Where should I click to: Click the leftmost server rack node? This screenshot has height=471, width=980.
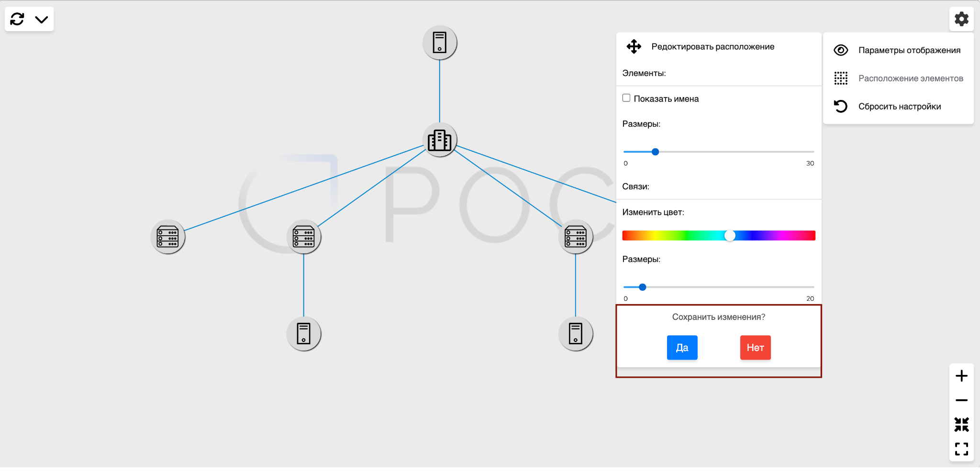(167, 237)
